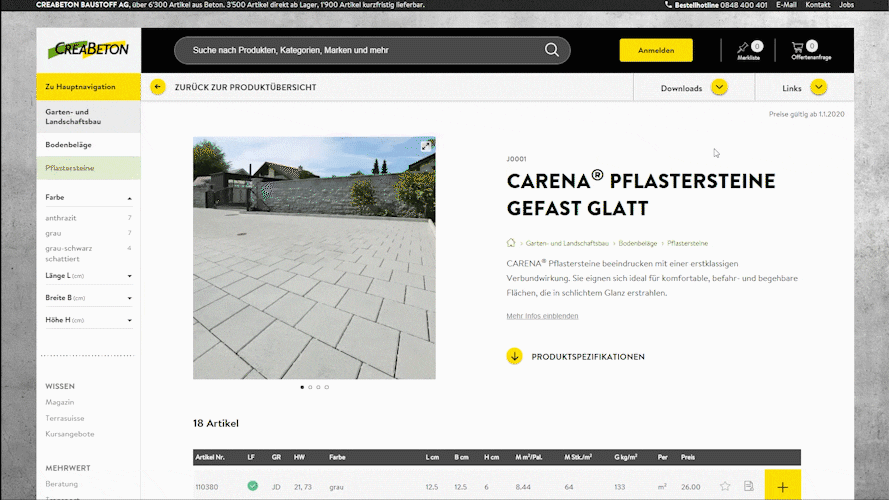The width and height of the screenshot is (889, 500).
Task: Filter by grau-schwarz schattiert
Action: point(69,253)
